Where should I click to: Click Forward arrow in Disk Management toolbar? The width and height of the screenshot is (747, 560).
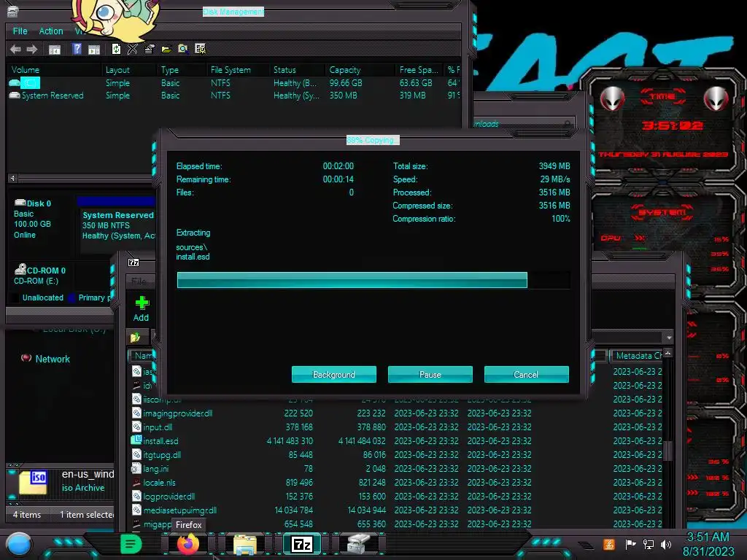point(32,49)
